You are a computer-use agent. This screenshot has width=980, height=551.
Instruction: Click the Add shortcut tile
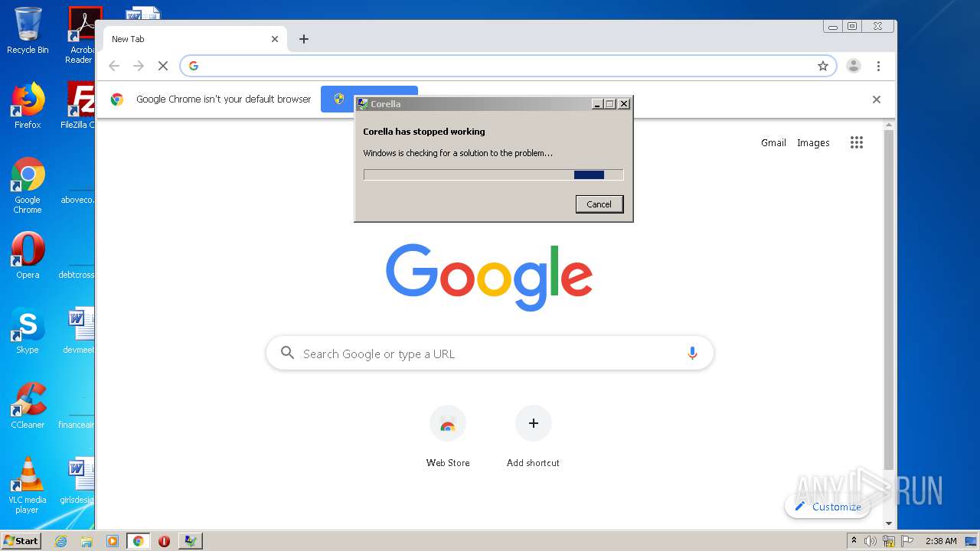pyautogui.click(x=533, y=436)
